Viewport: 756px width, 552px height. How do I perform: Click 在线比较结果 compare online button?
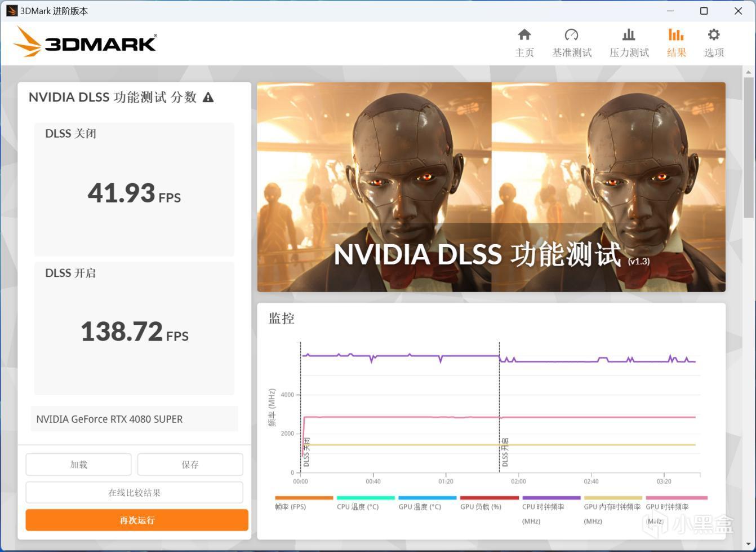pos(134,492)
